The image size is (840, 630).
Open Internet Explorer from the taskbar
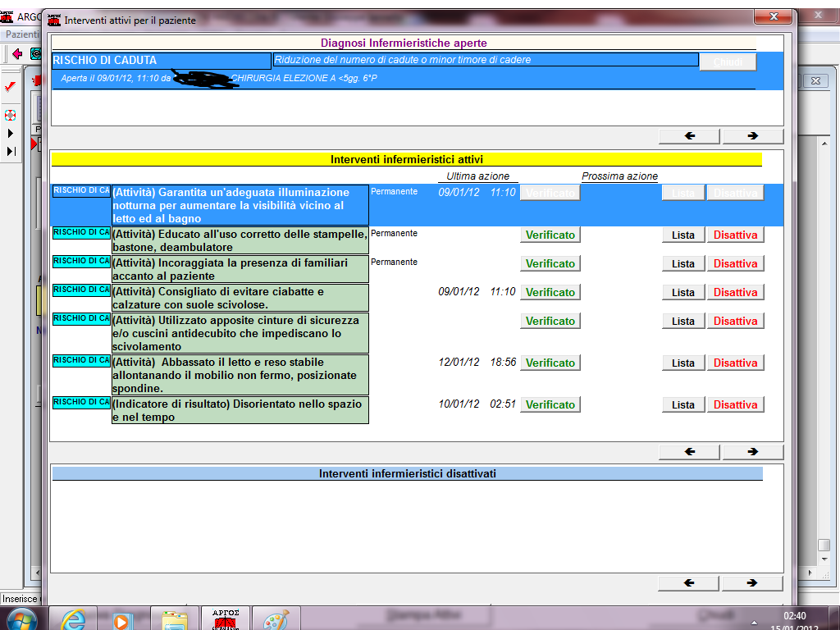click(x=73, y=619)
